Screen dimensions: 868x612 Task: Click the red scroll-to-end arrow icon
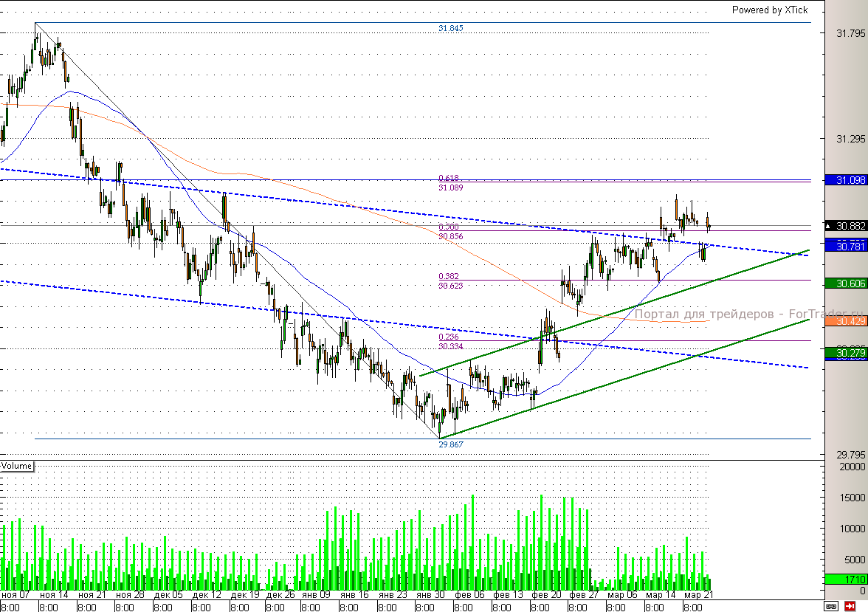tap(849, 606)
